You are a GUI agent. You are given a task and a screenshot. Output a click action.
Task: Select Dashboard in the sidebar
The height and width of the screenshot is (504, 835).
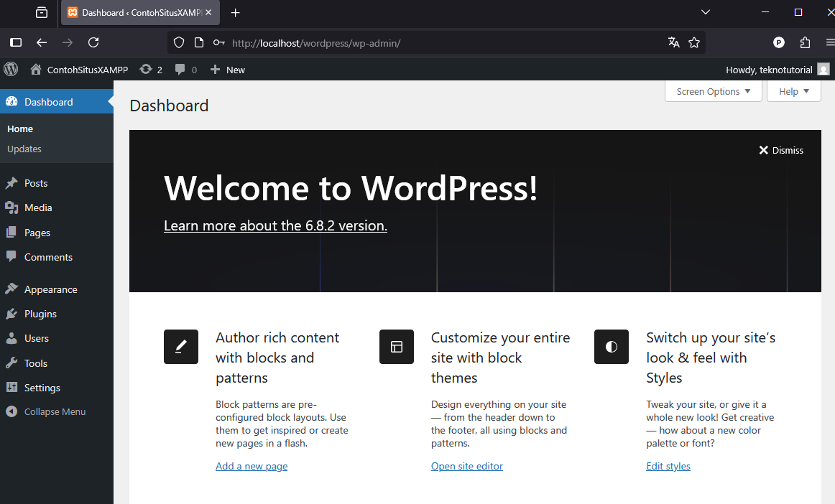coord(57,102)
